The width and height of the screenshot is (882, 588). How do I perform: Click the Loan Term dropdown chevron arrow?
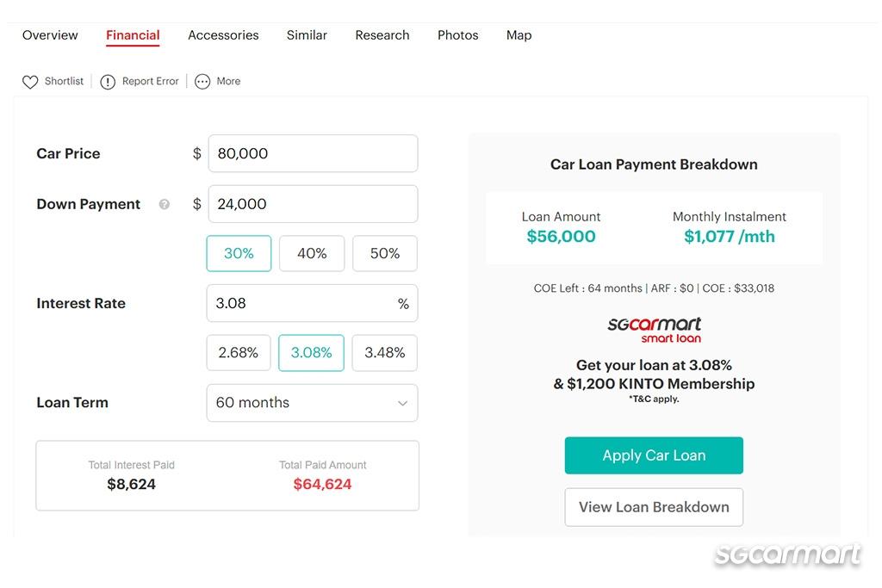[x=402, y=403]
